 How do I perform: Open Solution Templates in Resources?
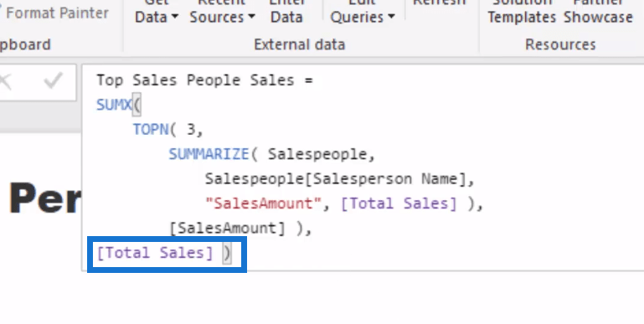click(x=522, y=12)
